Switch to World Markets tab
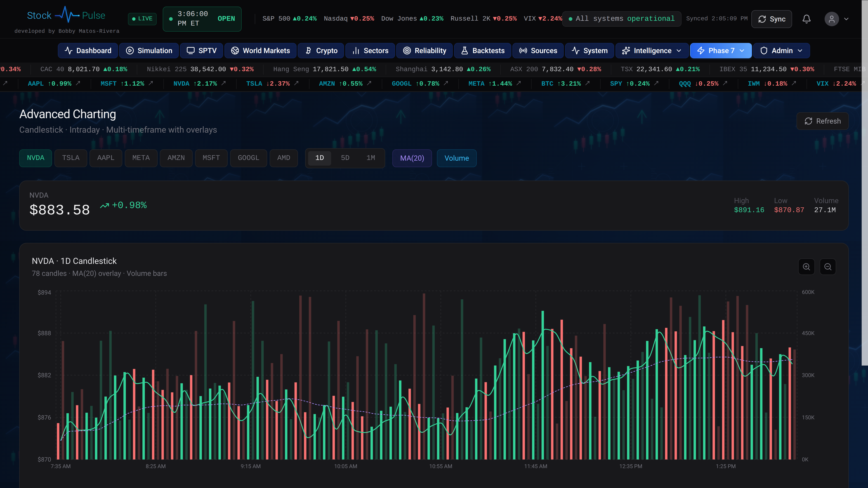868x488 pixels. [260, 51]
